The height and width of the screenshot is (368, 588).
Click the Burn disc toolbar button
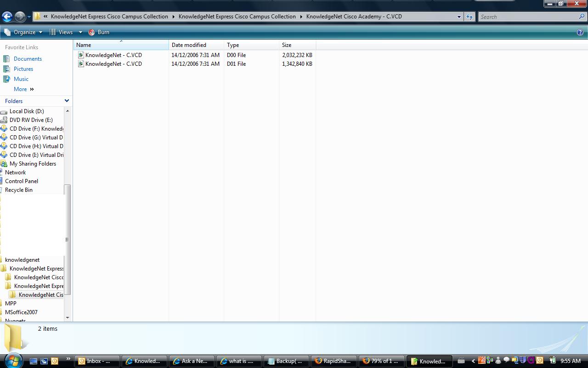pos(99,32)
